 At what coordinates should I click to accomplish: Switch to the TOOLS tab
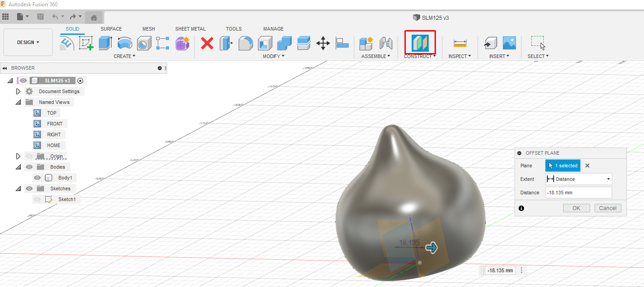point(234,29)
